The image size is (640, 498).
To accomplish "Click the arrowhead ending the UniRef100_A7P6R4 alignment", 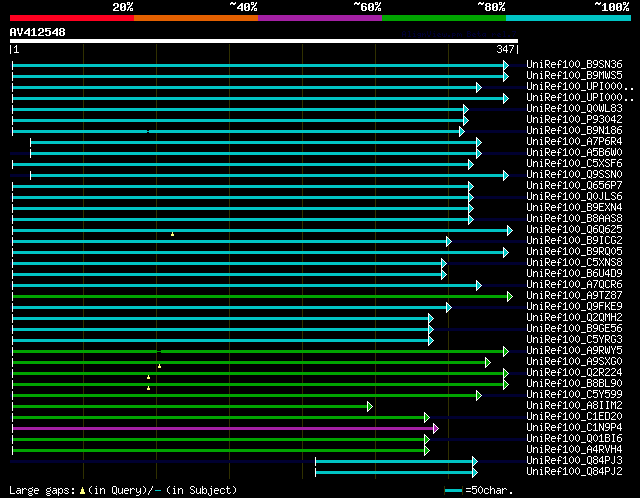I will click(x=479, y=142).
